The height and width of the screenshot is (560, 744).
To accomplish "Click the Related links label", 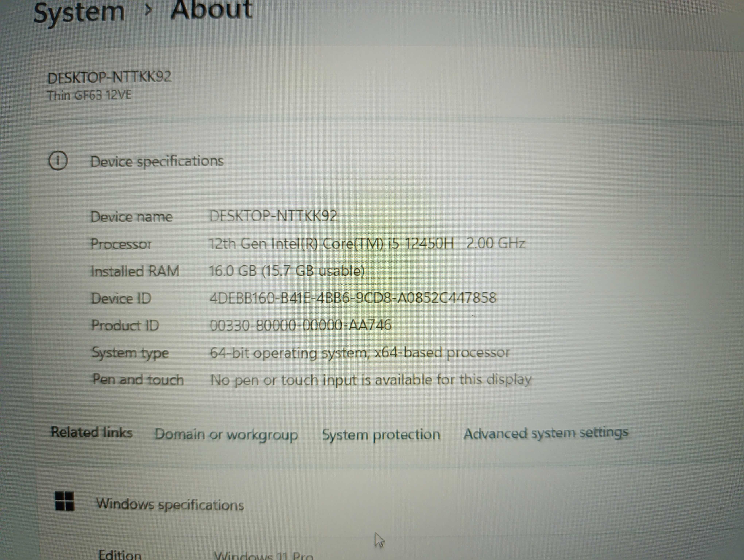I will click(92, 432).
